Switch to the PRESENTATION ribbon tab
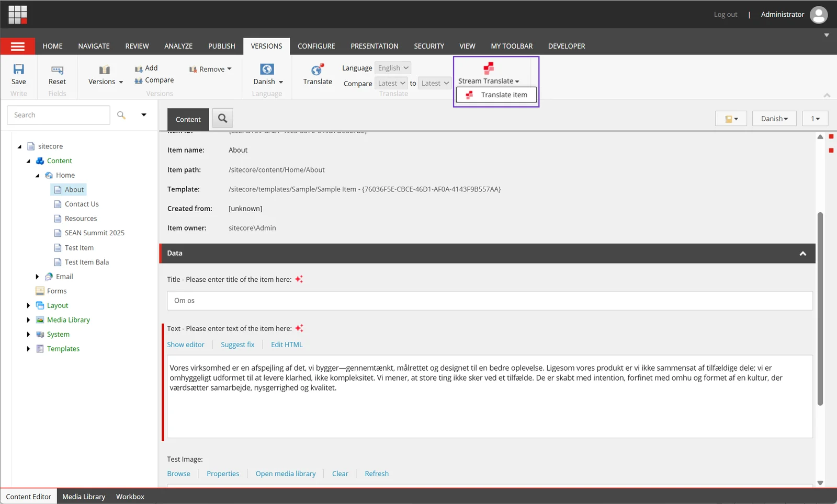Viewport: 837px width, 504px height. [375, 46]
